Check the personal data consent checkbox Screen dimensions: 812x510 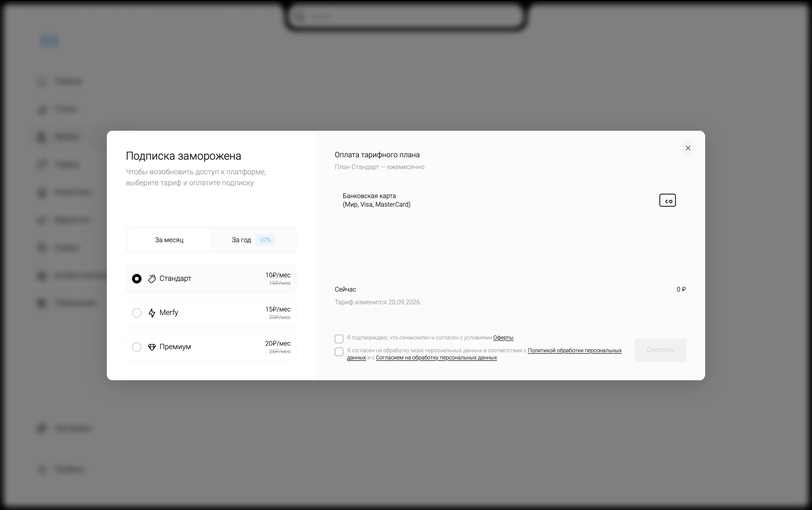tap(339, 352)
